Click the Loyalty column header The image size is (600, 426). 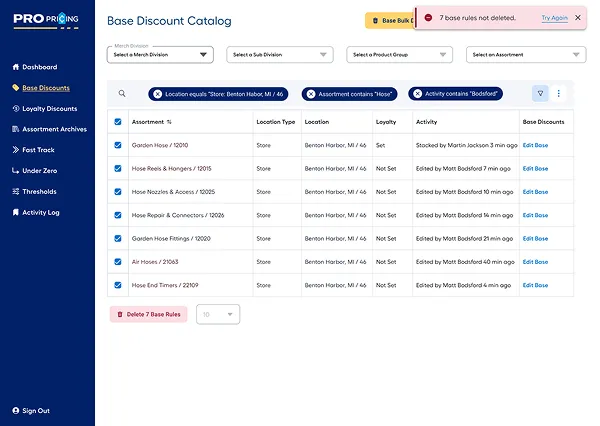[386, 122]
